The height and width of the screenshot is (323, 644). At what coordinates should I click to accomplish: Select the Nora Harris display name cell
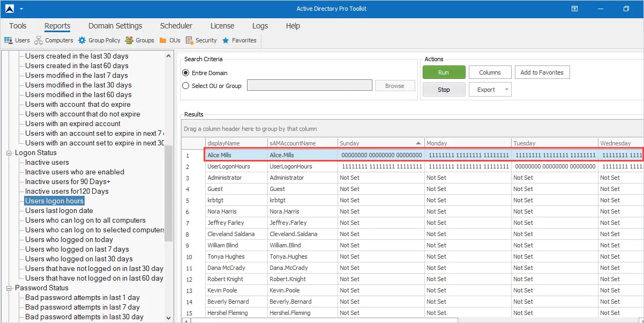(x=236, y=211)
